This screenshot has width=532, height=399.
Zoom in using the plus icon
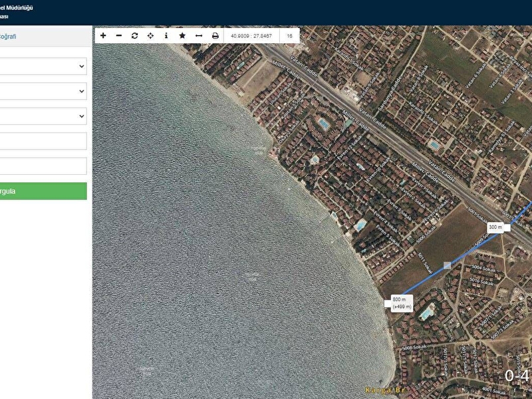tap(103, 36)
